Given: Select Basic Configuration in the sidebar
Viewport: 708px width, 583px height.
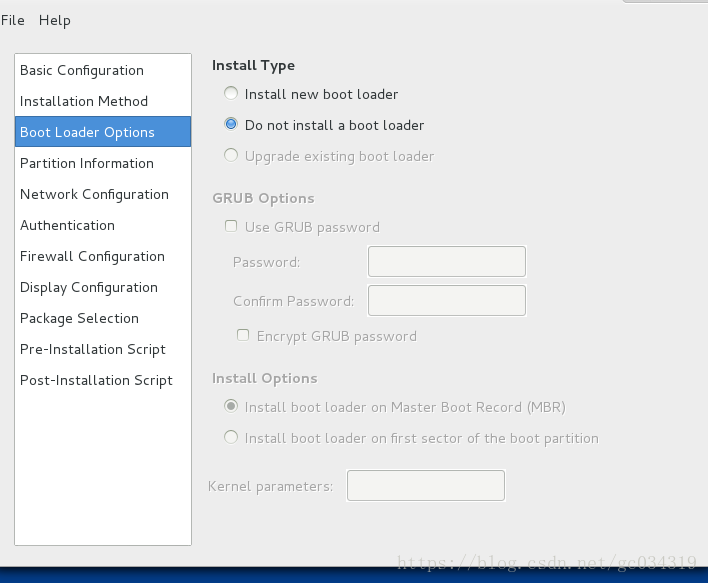Looking at the screenshot, I should pyautogui.click(x=103, y=70).
